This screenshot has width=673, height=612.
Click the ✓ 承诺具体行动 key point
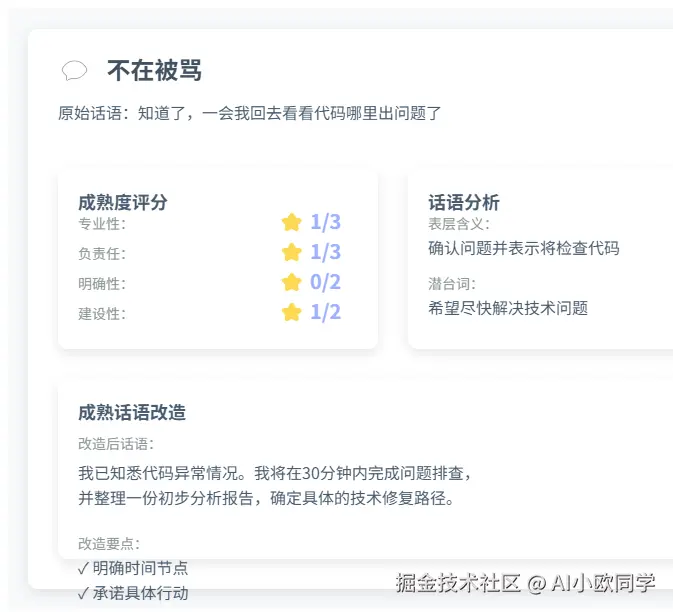(x=133, y=593)
